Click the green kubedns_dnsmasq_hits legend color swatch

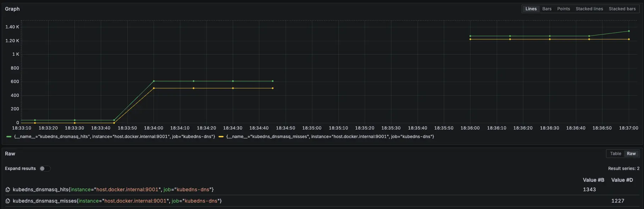[9, 137]
